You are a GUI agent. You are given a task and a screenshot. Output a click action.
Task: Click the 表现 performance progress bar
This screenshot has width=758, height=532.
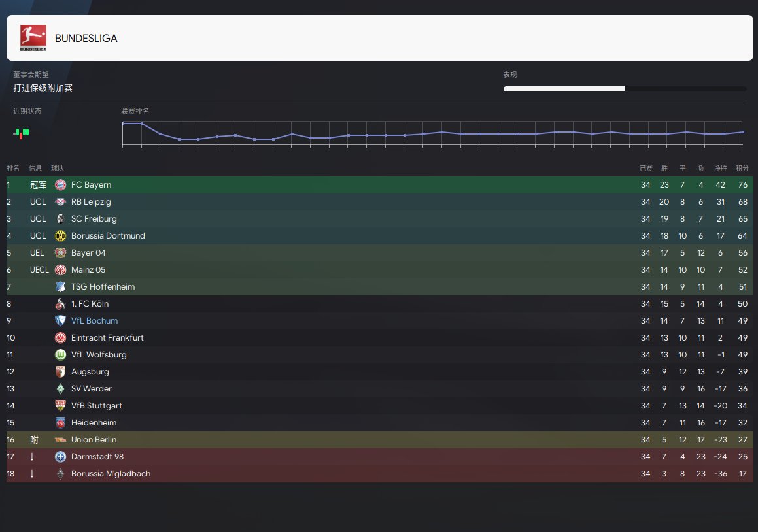[x=625, y=89]
